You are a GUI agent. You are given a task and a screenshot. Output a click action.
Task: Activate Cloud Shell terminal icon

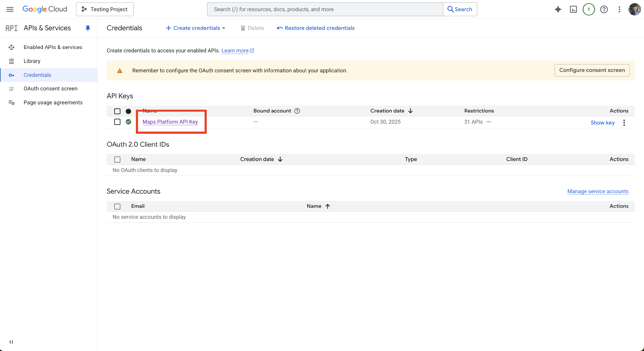[573, 9]
